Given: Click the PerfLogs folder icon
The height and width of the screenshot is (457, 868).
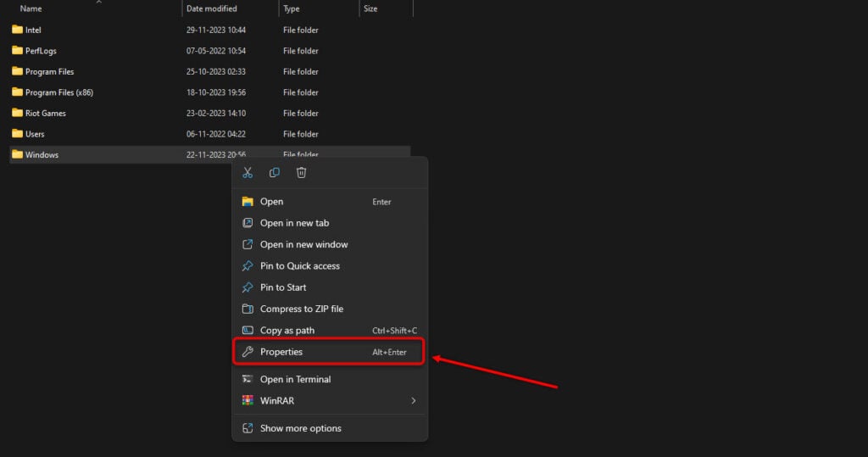Looking at the screenshot, I should (17, 50).
